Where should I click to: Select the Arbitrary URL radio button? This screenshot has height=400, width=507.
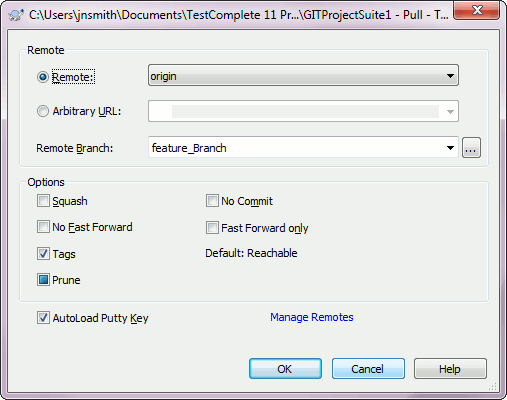tap(43, 111)
